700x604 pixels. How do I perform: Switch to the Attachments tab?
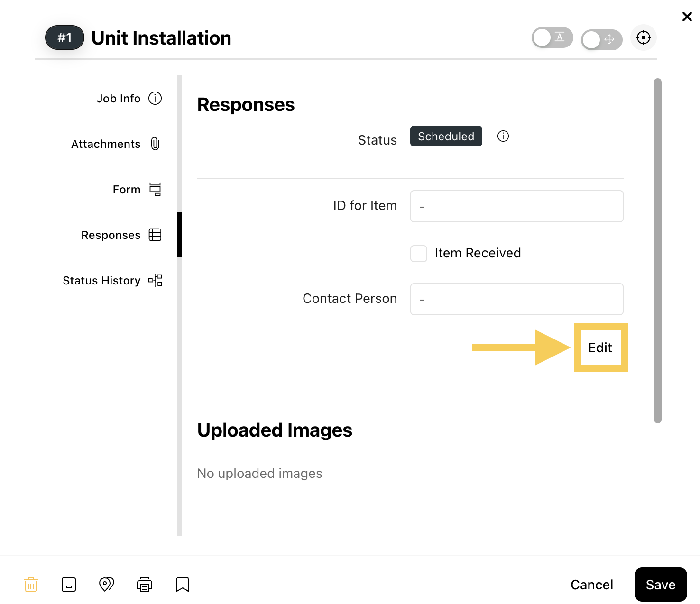pos(116,144)
